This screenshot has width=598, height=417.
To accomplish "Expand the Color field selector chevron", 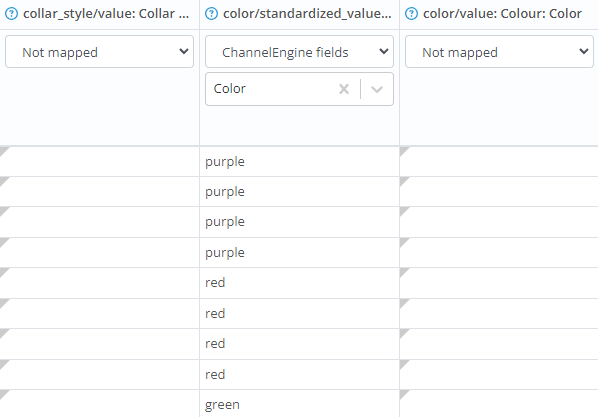I will [377, 89].
